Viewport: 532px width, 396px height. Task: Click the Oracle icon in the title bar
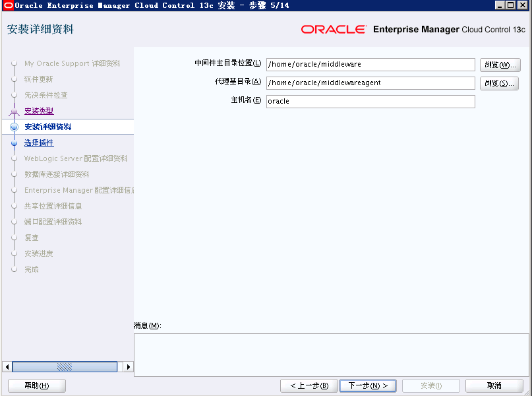pyautogui.click(x=7, y=5)
